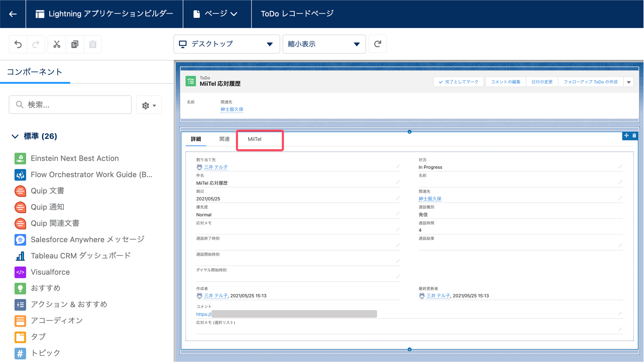Switch to the 詳細 tab

196,139
